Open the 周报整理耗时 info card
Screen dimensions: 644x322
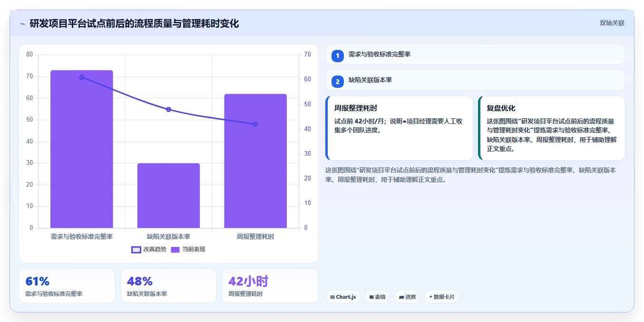coord(399,128)
